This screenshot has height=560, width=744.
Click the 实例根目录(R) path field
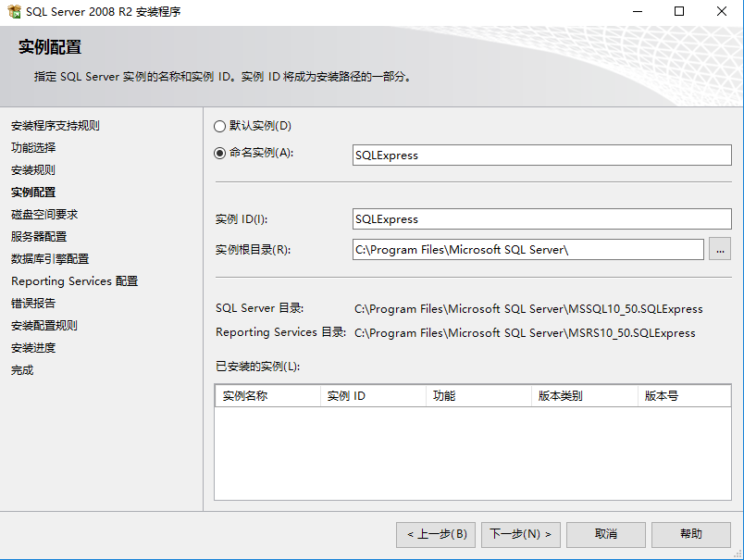[528, 250]
